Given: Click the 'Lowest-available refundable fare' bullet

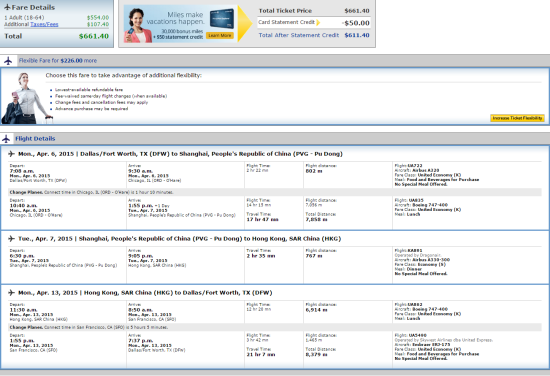Looking at the screenshot, I should tap(89, 90).
